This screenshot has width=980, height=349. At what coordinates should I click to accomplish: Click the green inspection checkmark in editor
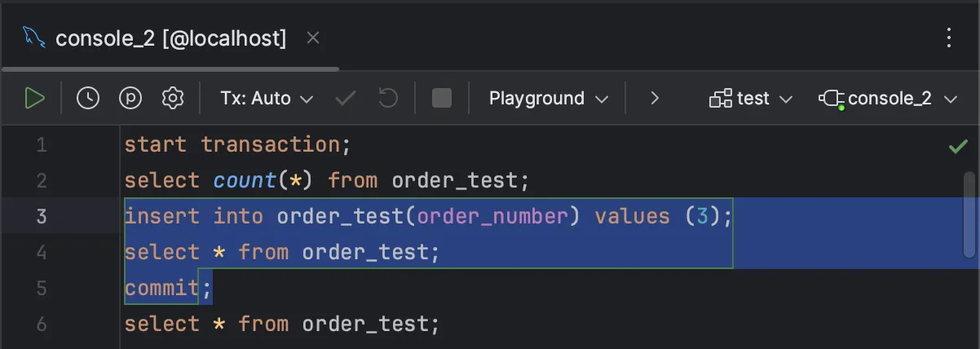point(957,147)
